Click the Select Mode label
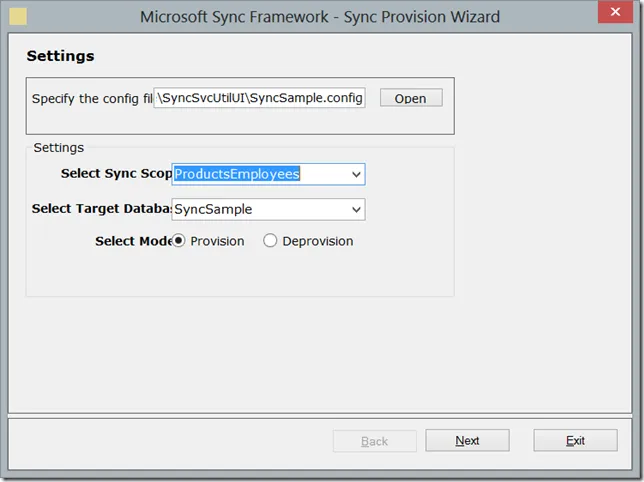This screenshot has width=644, height=482. coord(133,241)
